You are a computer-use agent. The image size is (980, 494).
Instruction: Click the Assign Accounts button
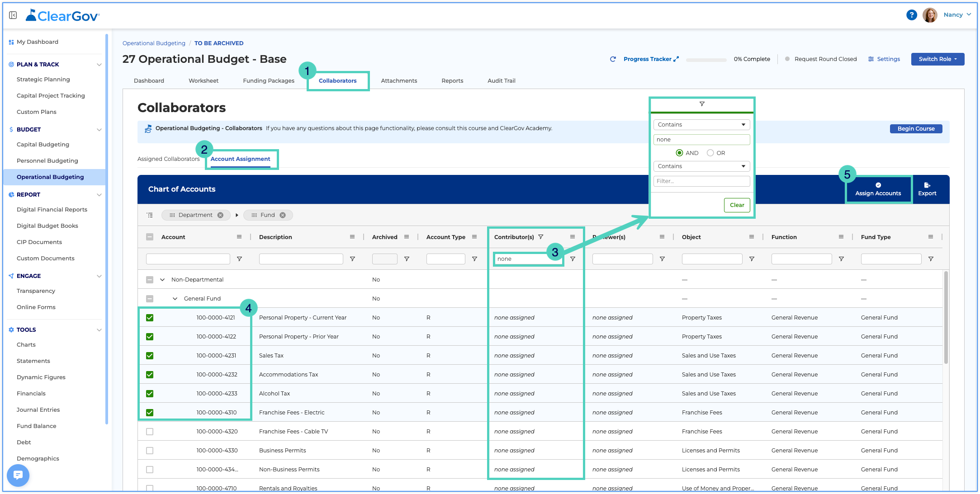coord(878,189)
